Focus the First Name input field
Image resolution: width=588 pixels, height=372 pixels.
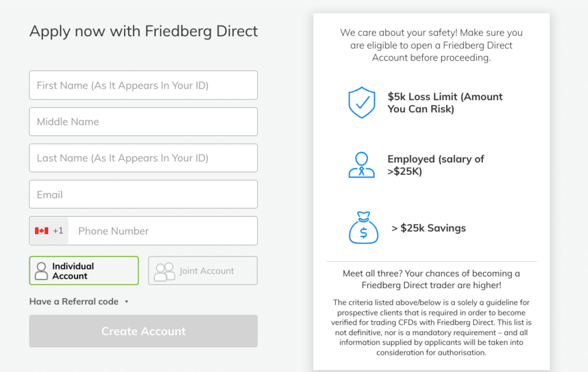pyautogui.click(x=143, y=85)
